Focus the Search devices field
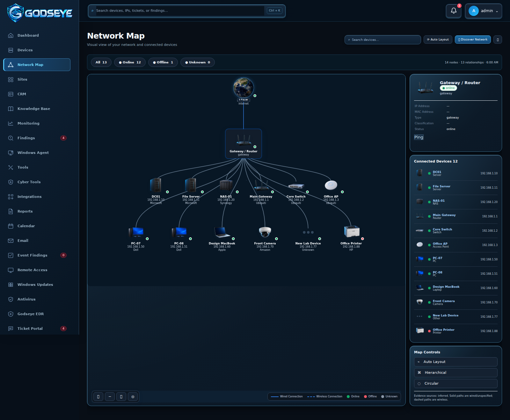 [382, 40]
